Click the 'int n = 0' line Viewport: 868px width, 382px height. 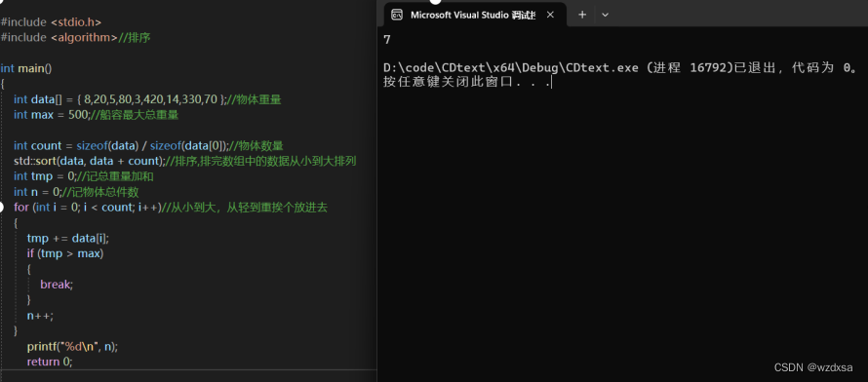click(76, 192)
